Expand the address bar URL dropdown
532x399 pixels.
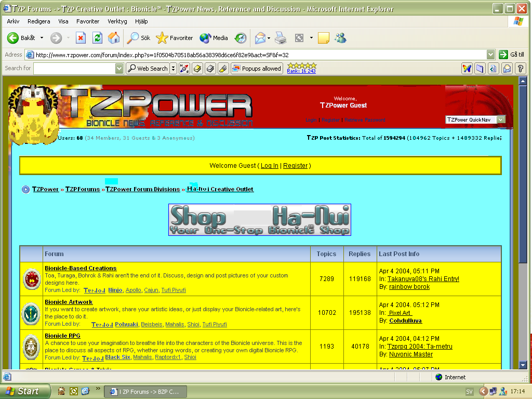tap(491, 55)
